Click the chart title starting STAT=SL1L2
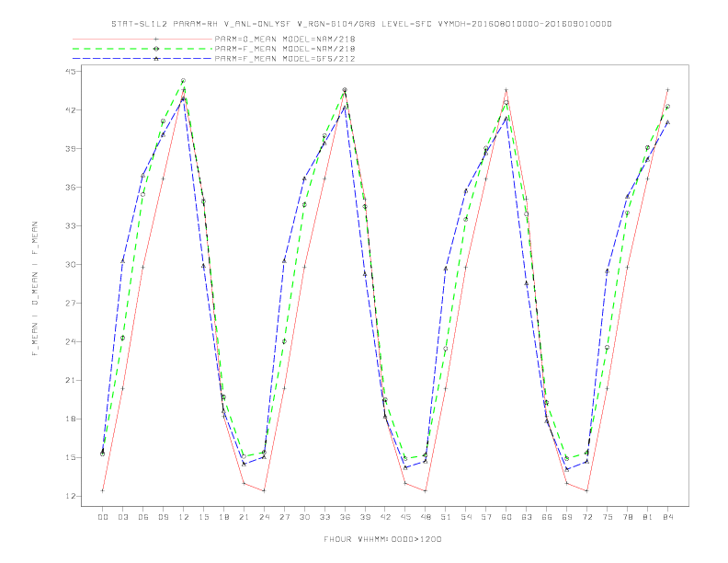Screen dimensions: 728x563 point(361,24)
